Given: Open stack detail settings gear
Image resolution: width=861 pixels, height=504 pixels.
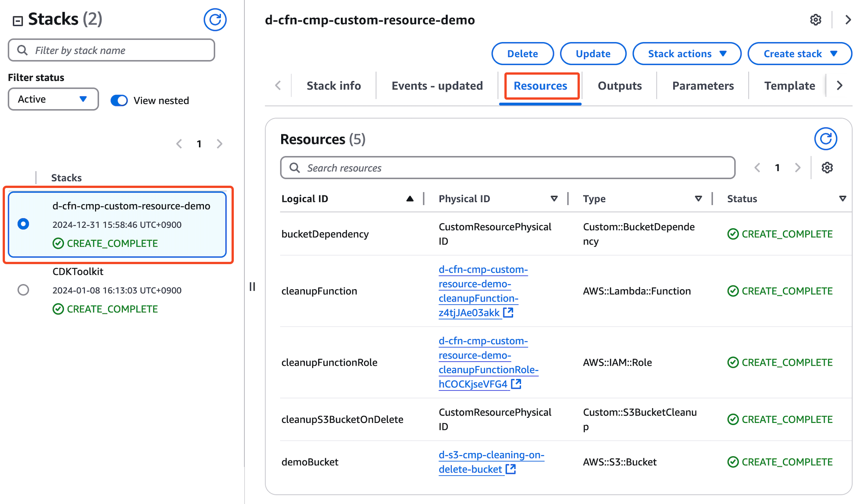Looking at the screenshot, I should point(816,20).
